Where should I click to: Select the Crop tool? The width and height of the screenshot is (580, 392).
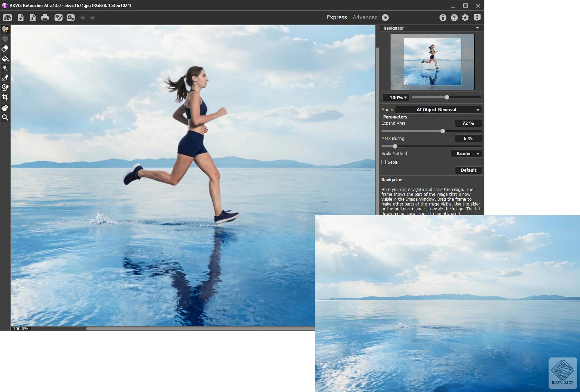click(x=5, y=97)
